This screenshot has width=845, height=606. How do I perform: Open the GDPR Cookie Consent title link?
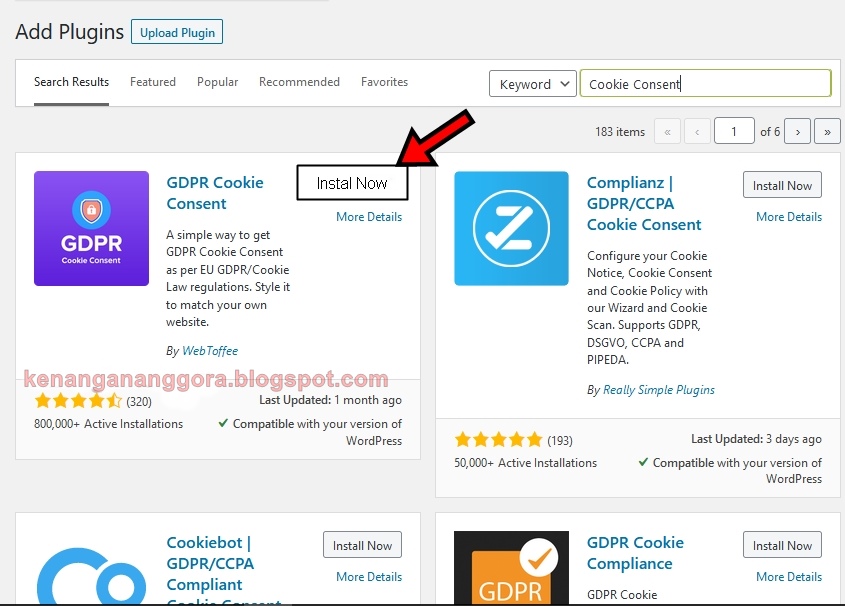click(214, 193)
